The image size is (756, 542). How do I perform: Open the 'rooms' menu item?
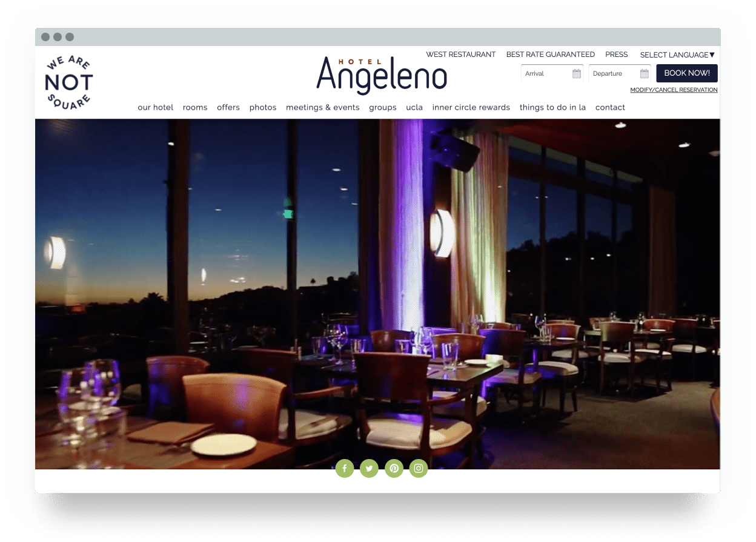pyautogui.click(x=195, y=107)
